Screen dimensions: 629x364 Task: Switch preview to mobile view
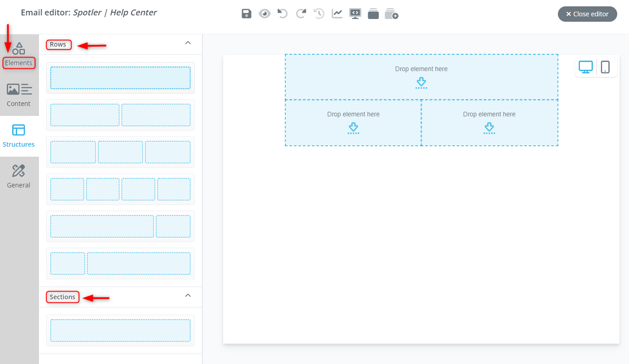(x=606, y=67)
